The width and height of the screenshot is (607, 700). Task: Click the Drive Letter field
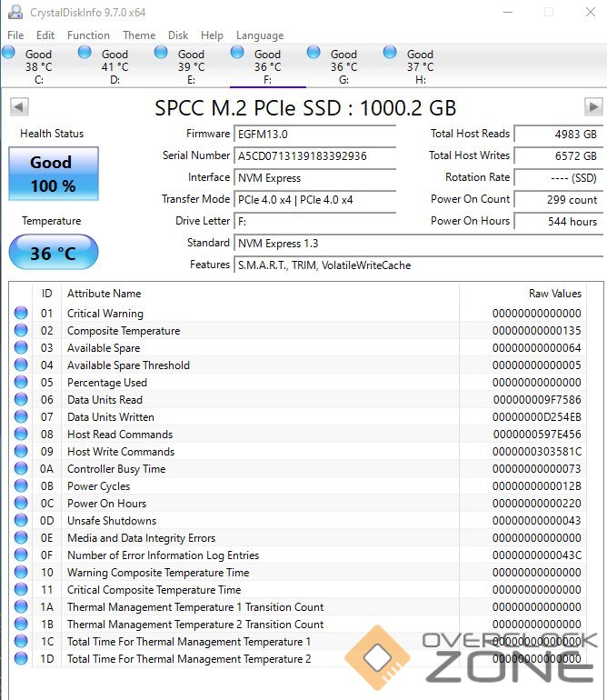[x=315, y=222]
